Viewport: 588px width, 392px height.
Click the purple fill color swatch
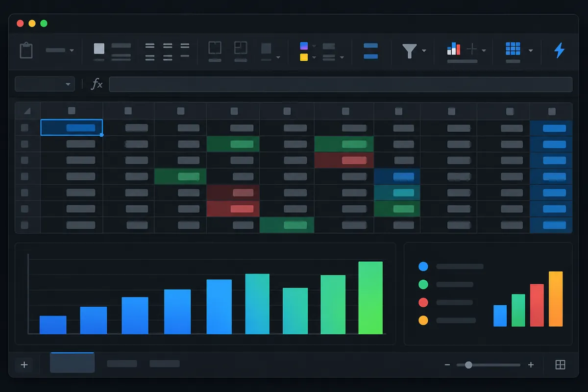pyautogui.click(x=304, y=46)
